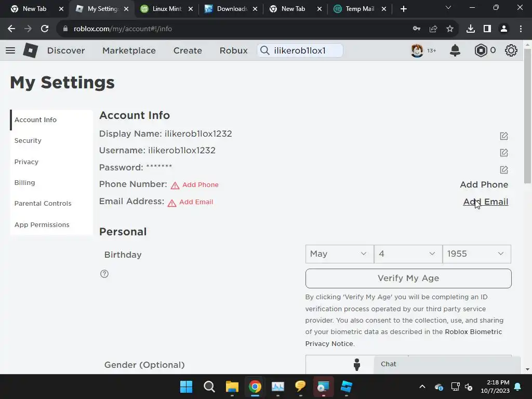Edit the Display Name with the pencil icon

(x=504, y=136)
